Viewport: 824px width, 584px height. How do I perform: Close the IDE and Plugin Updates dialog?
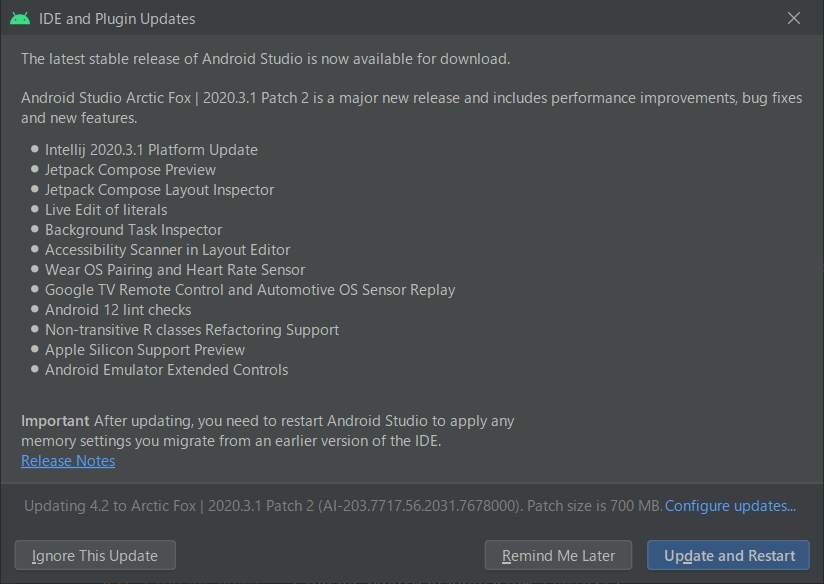click(x=794, y=18)
